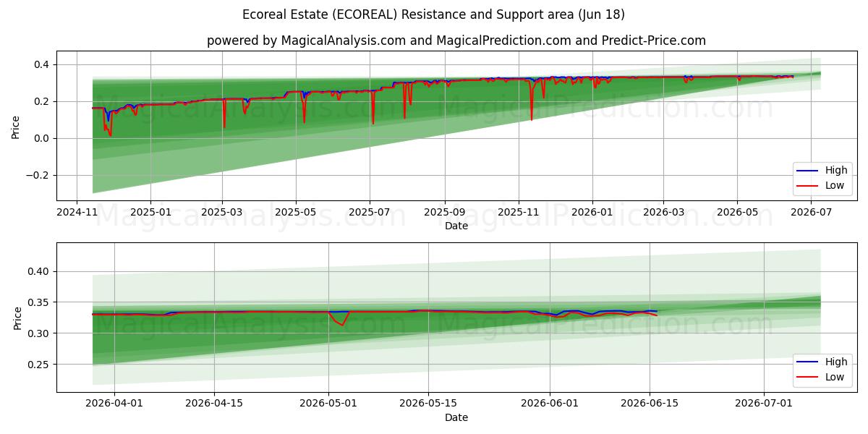Click the '2026-03' tick on the upper date axis
Viewport: 868px width, 434px height.
[x=663, y=213]
